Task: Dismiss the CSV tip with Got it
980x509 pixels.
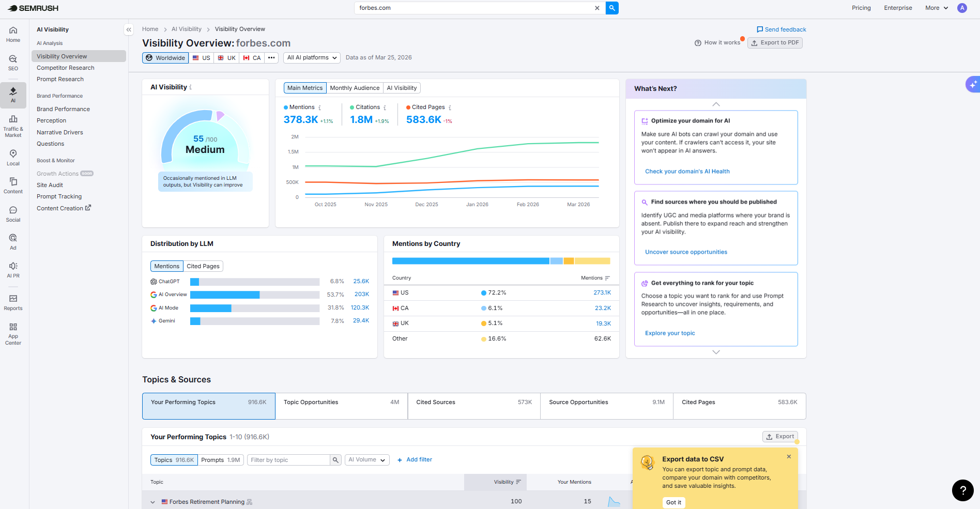Action: [673, 502]
